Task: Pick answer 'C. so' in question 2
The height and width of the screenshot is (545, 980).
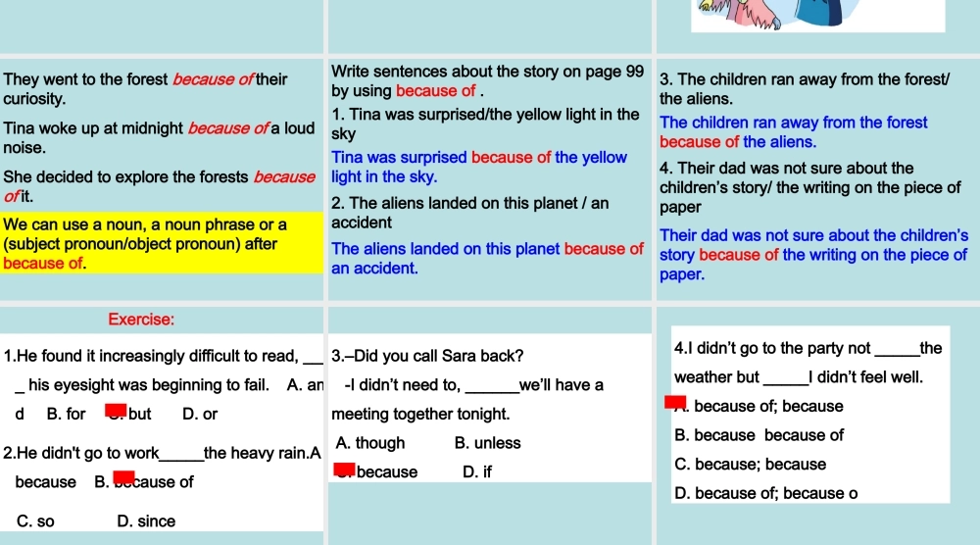Action: (x=36, y=521)
